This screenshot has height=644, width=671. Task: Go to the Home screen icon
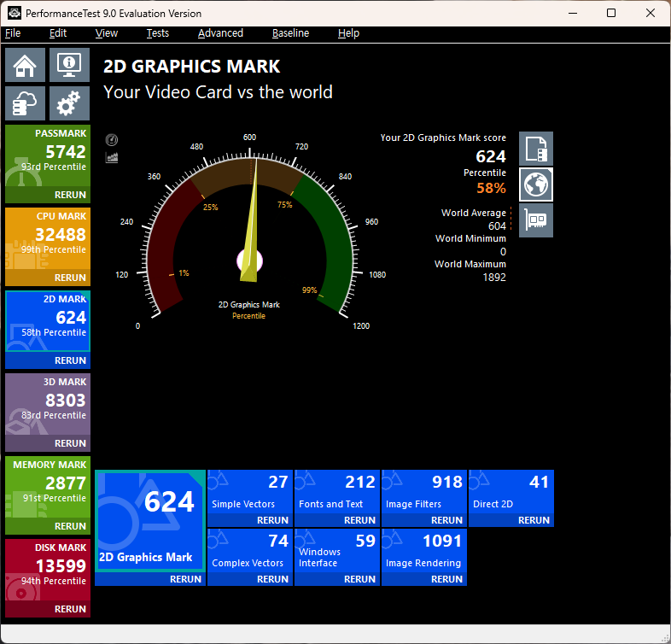(25, 65)
